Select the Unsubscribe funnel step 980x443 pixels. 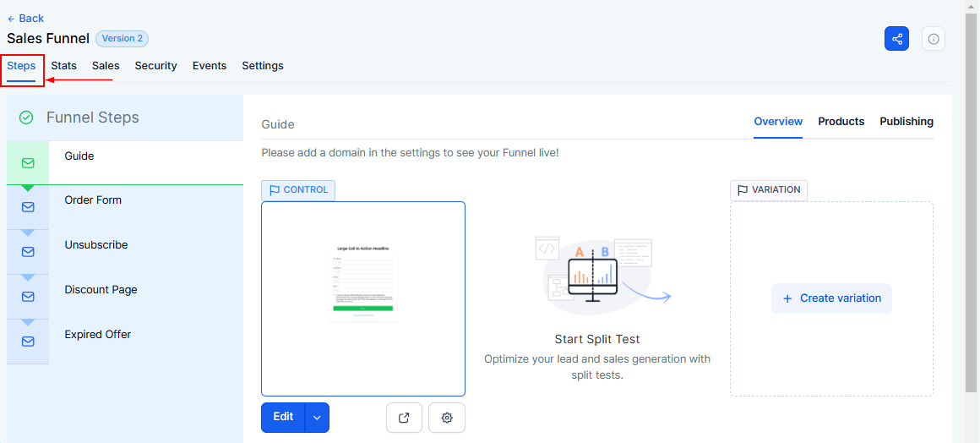pyautogui.click(x=125, y=252)
